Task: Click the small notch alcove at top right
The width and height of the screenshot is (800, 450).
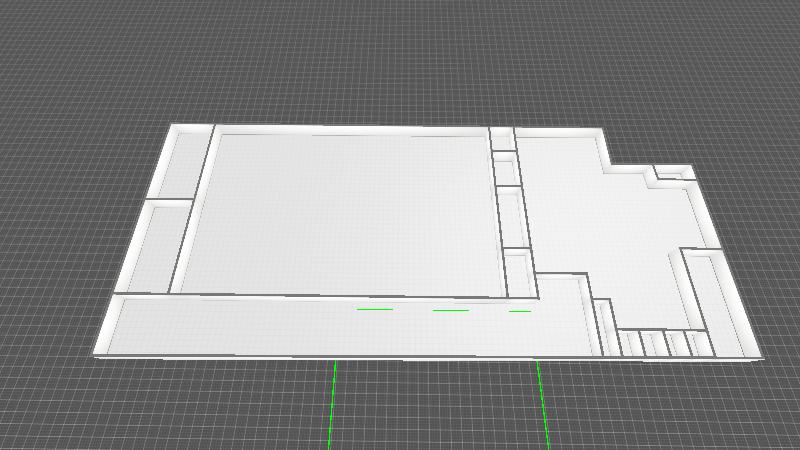Action: point(674,174)
